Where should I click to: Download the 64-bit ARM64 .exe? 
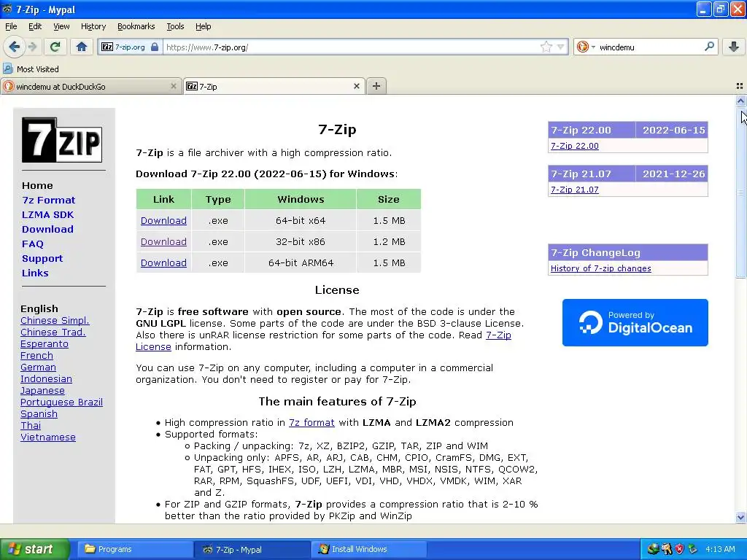coord(163,262)
